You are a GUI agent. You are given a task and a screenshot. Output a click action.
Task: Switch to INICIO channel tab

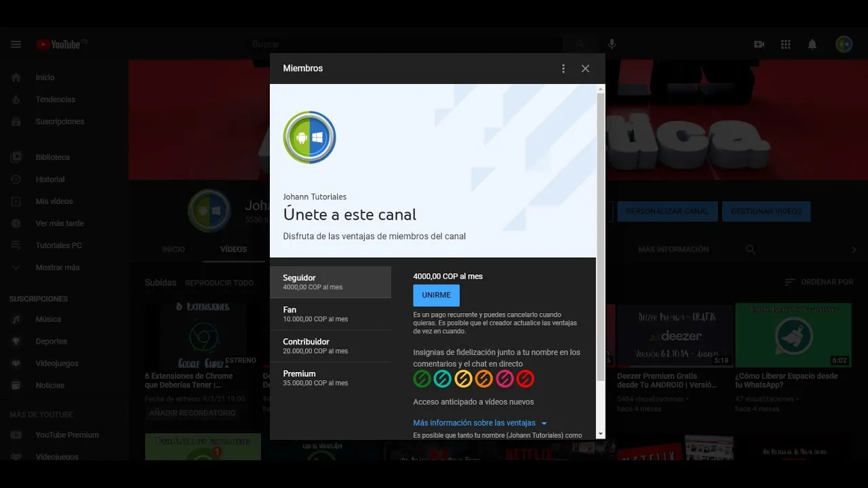click(174, 249)
